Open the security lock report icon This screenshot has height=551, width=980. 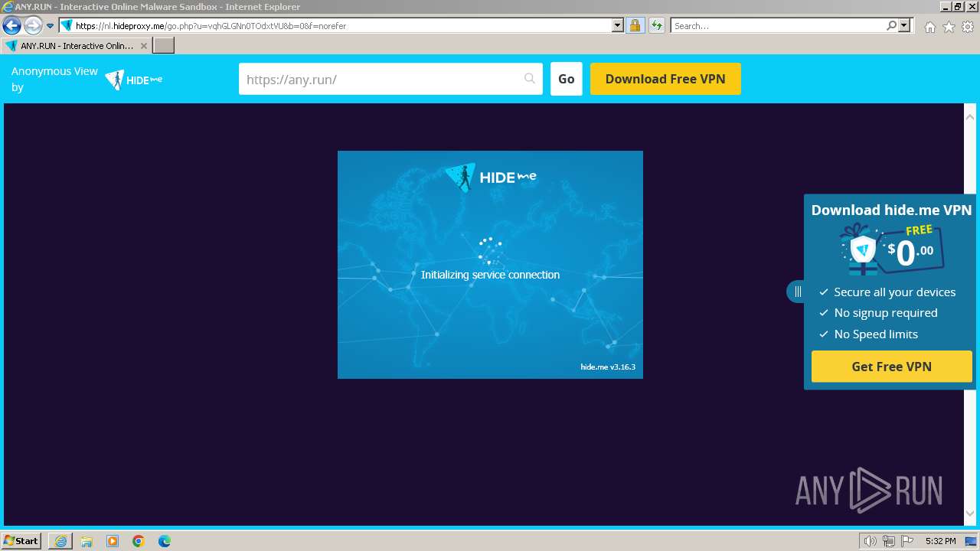point(635,25)
